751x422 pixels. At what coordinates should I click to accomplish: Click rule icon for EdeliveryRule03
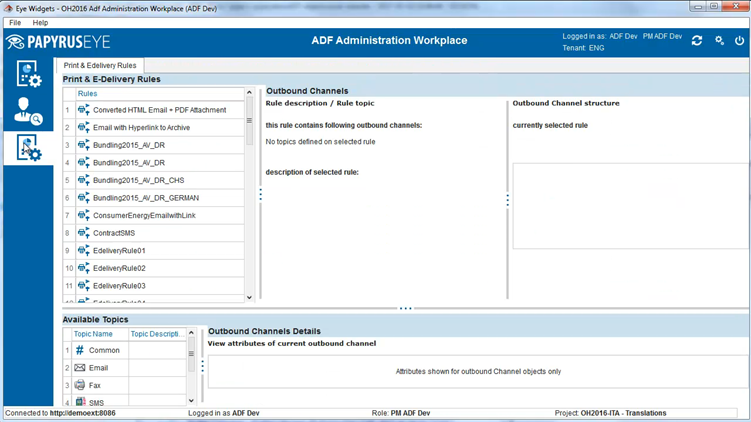click(84, 286)
